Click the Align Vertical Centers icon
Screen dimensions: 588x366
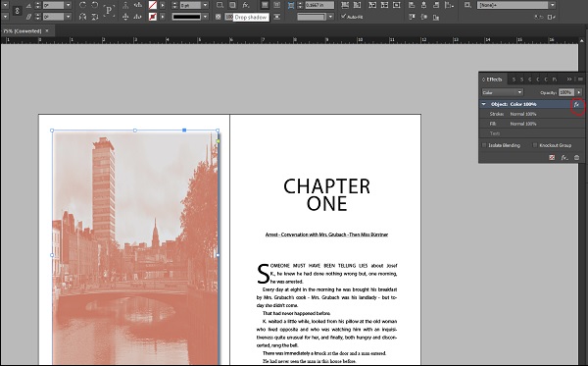(423, 17)
